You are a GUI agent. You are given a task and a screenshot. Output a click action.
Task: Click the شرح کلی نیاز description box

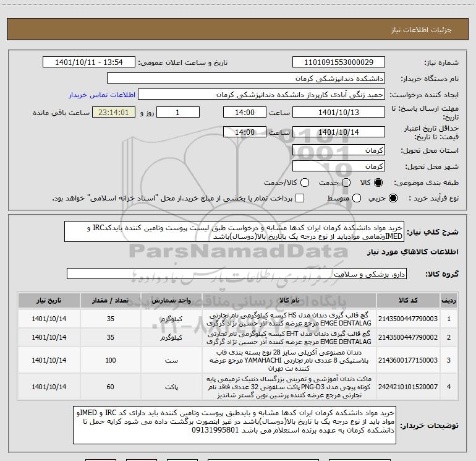tap(234, 232)
